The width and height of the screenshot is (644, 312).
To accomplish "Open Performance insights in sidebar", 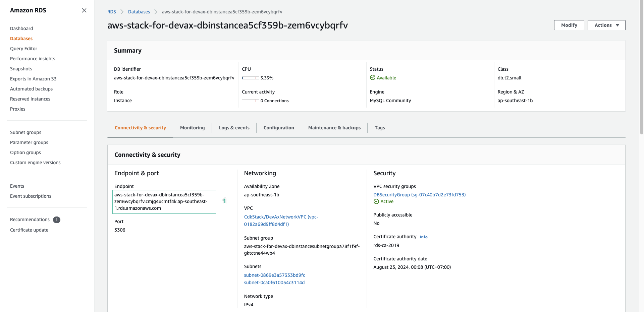I will click(33, 59).
